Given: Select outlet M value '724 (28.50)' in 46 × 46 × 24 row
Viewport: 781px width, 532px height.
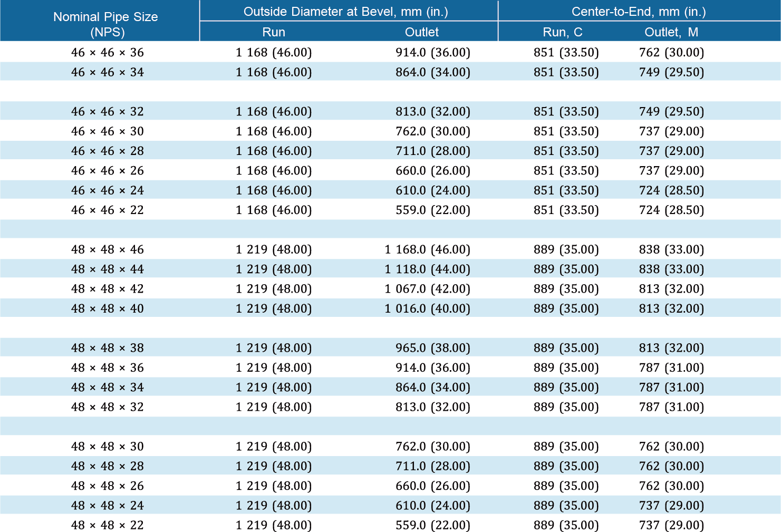Looking at the screenshot, I should pos(672,190).
